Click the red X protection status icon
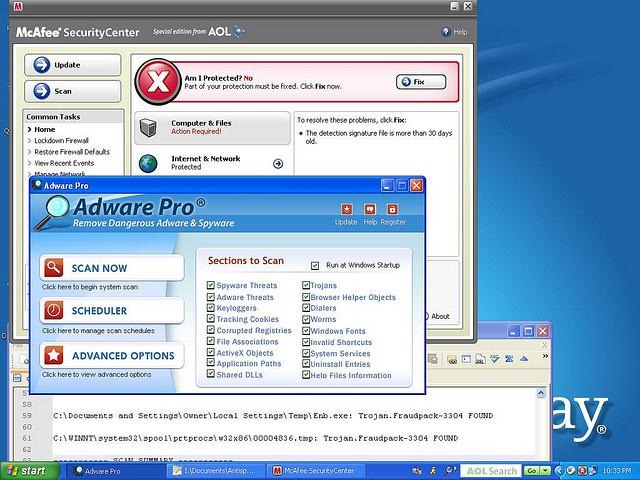This screenshot has height=480, width=640. (x=154, y=77)
